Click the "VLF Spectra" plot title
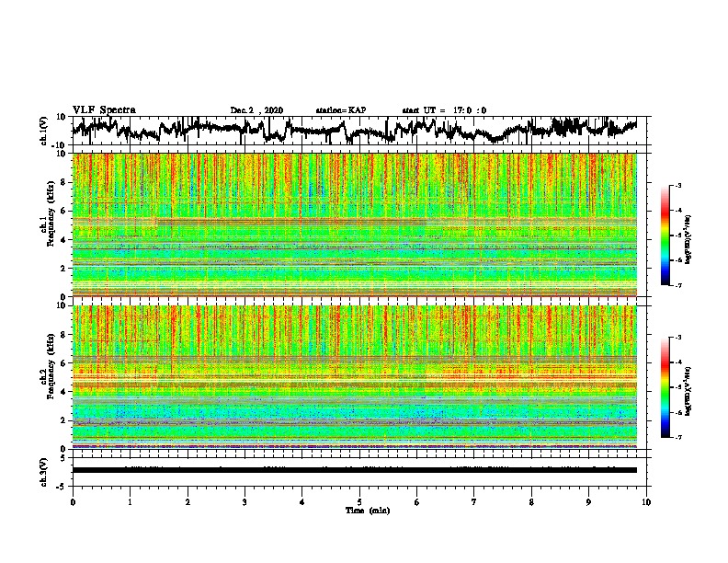This screenshot has height=563, width=728. point(104,110)
